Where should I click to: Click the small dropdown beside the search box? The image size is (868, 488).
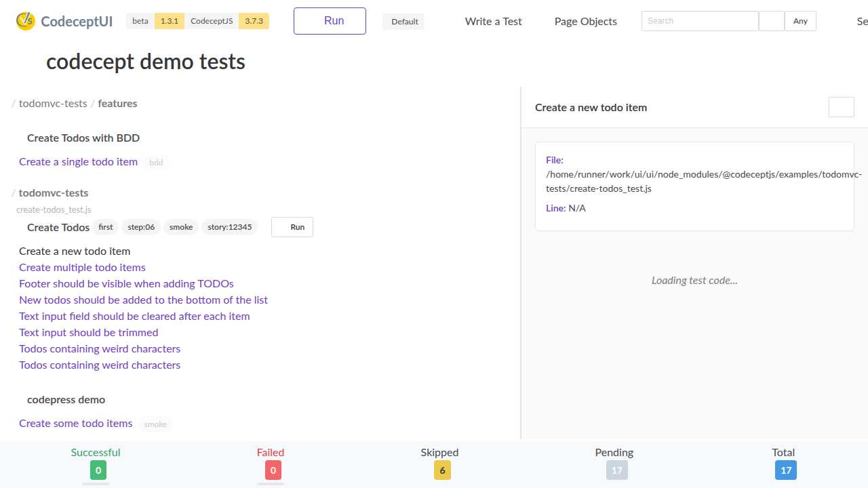pyautogui.click(x=771, y=21)
